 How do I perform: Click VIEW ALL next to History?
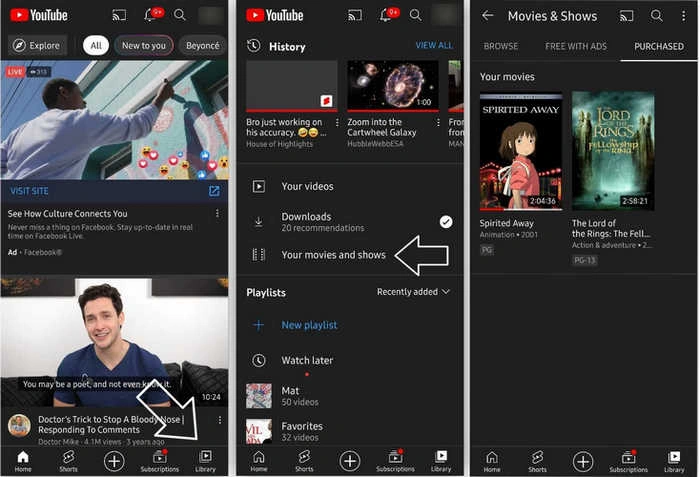pos(434,45)
